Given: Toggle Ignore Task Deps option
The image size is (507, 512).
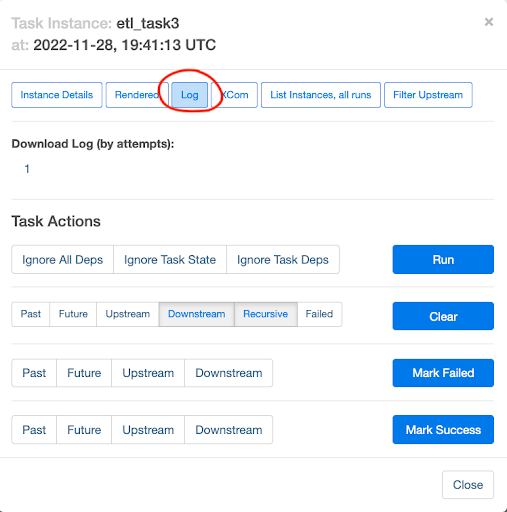Looking at the screenshot, I should coord(283,260).
